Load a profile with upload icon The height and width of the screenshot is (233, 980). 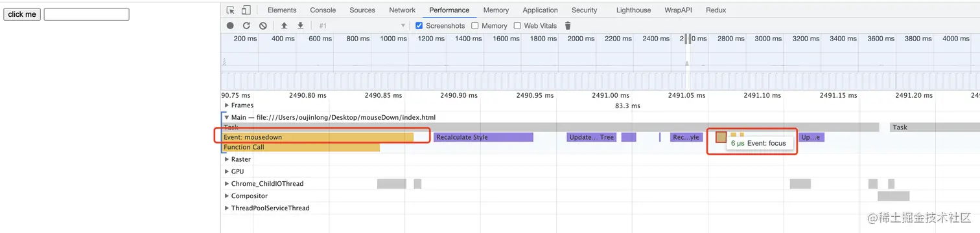[284, 26]
